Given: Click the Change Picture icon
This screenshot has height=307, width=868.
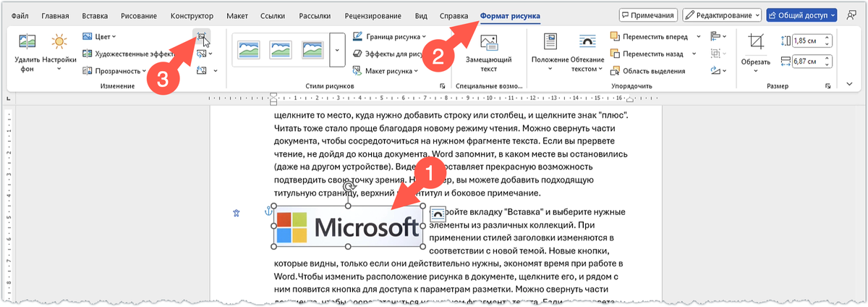Looking at the screenshot, I should pos(202,53).
